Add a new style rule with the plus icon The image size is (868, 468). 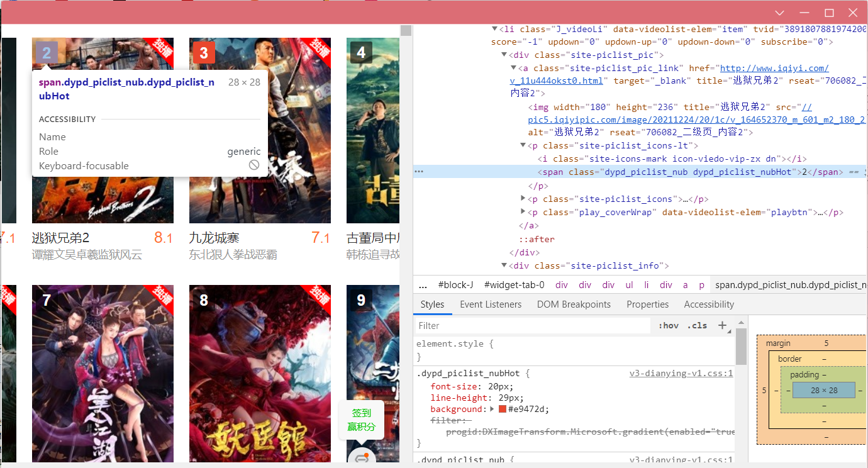tap(722, 325)
